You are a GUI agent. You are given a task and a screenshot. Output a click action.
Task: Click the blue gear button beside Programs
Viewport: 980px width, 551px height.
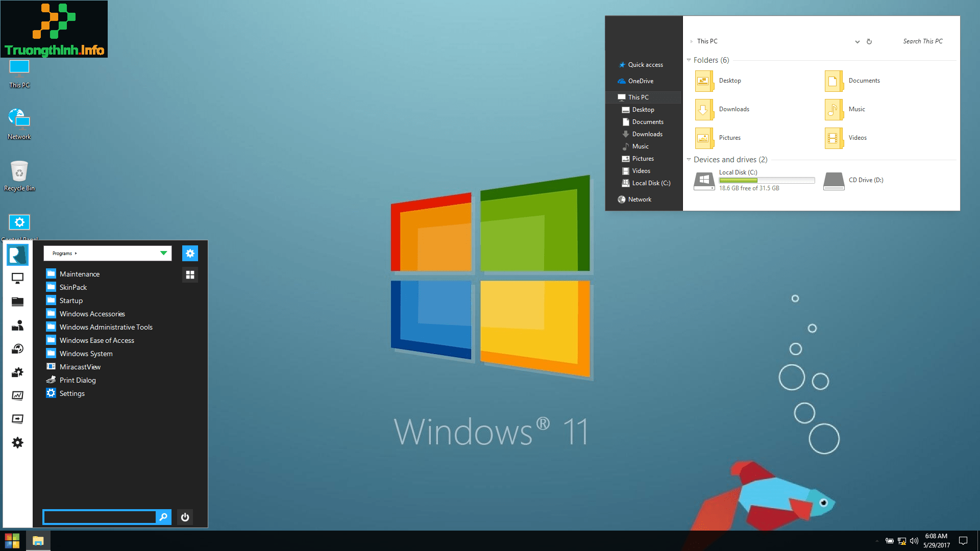190,253
